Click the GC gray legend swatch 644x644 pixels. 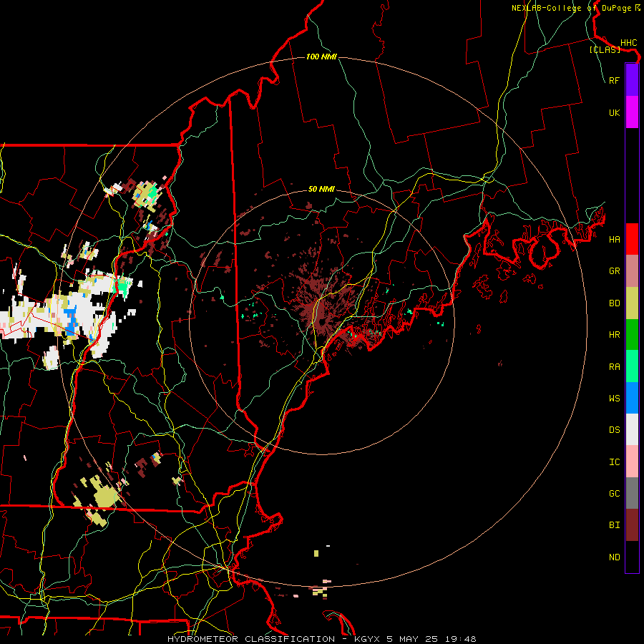point(632,493)
